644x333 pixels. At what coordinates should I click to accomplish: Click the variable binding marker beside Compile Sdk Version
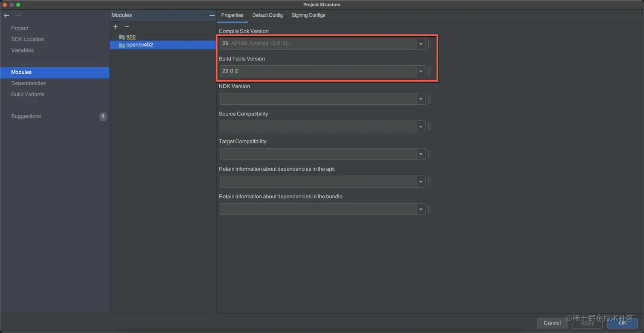point(429,43)
